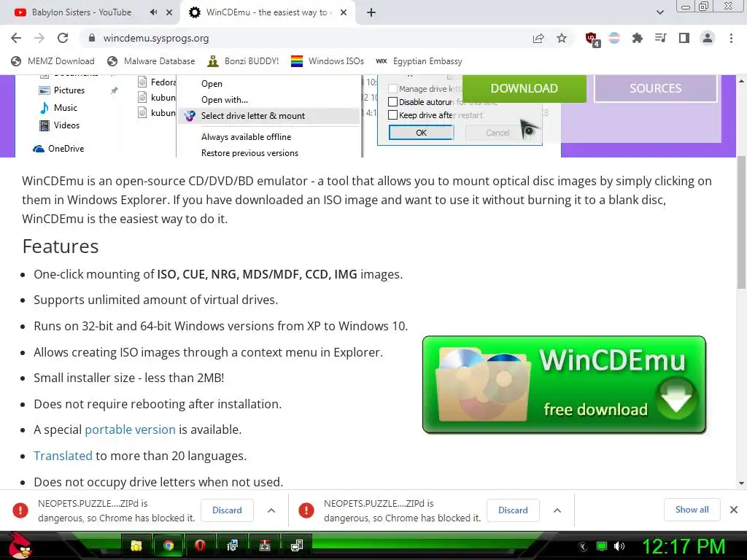Discard the second blocked NEOPETS.PUZZLE download
This screenshot has height=560, width=747.
pyautogui.click(x=513, y=510)
